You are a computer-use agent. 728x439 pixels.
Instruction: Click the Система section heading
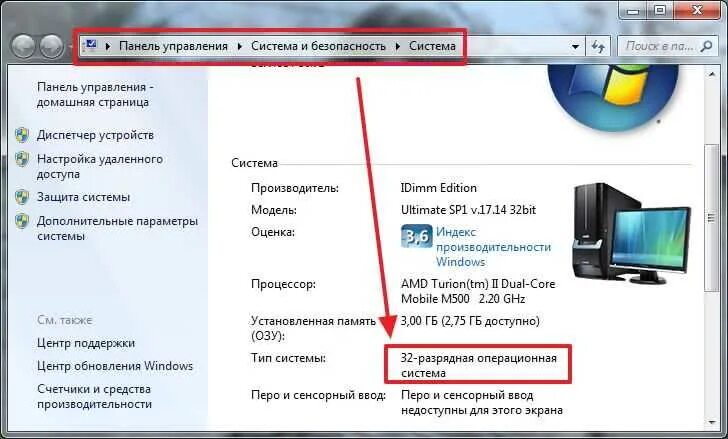[254, 163]
